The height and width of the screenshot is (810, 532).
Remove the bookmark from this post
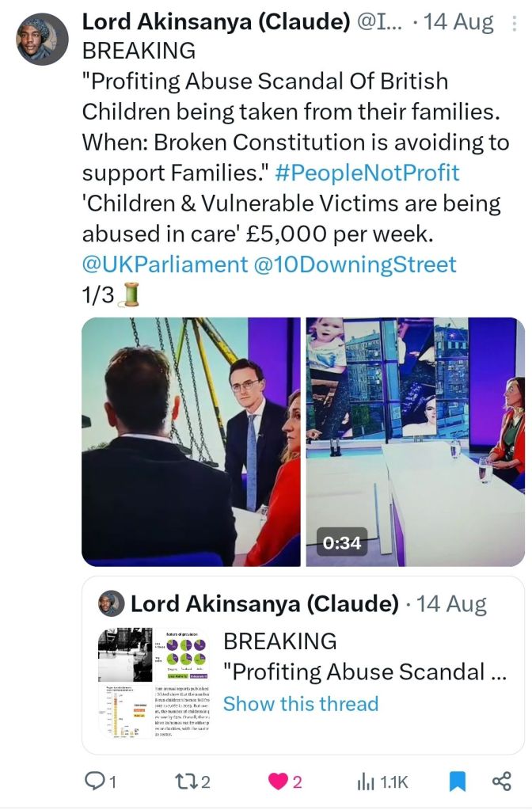(457, 782)
